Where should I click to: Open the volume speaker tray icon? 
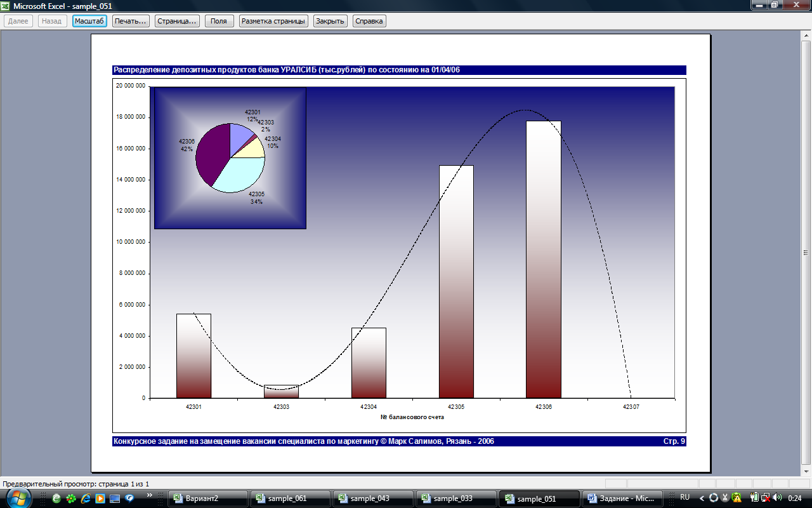tap(778, 498)
